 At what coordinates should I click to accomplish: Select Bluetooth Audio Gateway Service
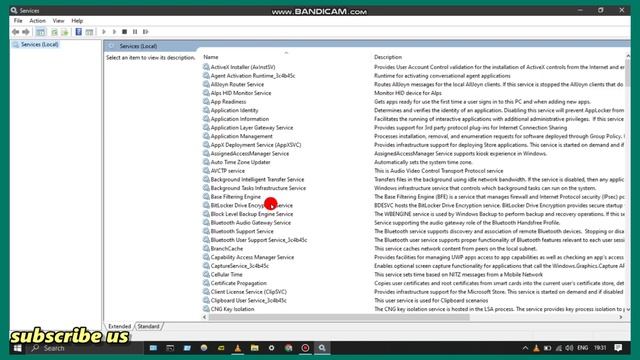pos(251,222)
